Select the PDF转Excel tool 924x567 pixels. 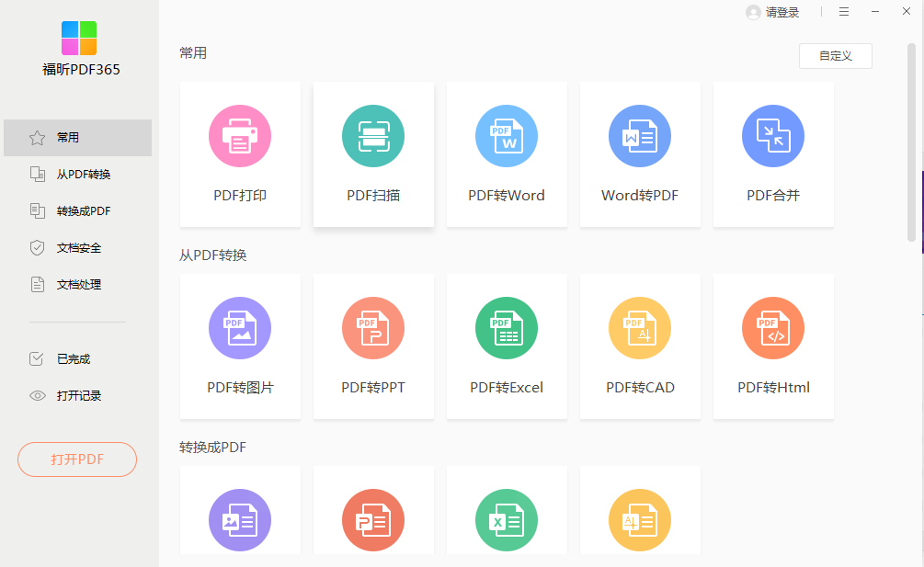point(507,346)
